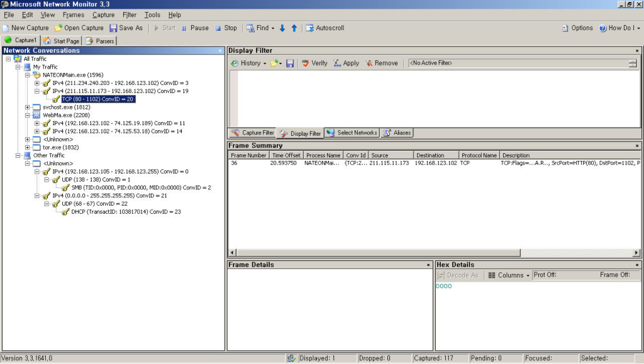This screenshot has height=364, width=644.
Task: Collapse the My Traffic node
Action: 18,67
